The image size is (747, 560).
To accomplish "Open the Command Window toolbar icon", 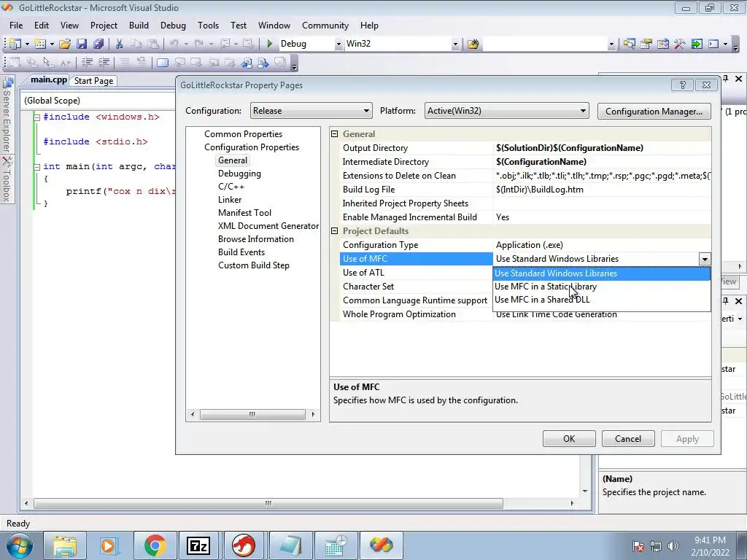I will pyautogui.click(x=713, y=44).
